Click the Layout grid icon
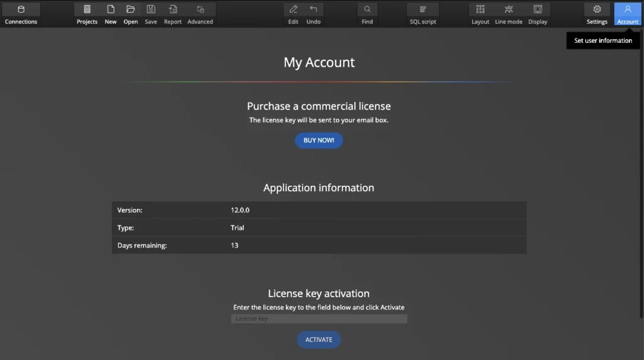This screenshot has width=644, height=360. [480, 13]
